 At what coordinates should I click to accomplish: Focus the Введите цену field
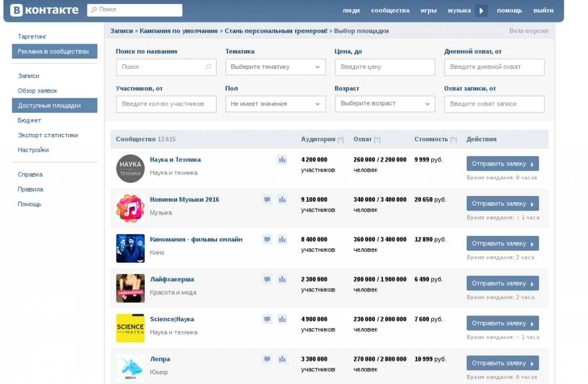pos(385,67)
